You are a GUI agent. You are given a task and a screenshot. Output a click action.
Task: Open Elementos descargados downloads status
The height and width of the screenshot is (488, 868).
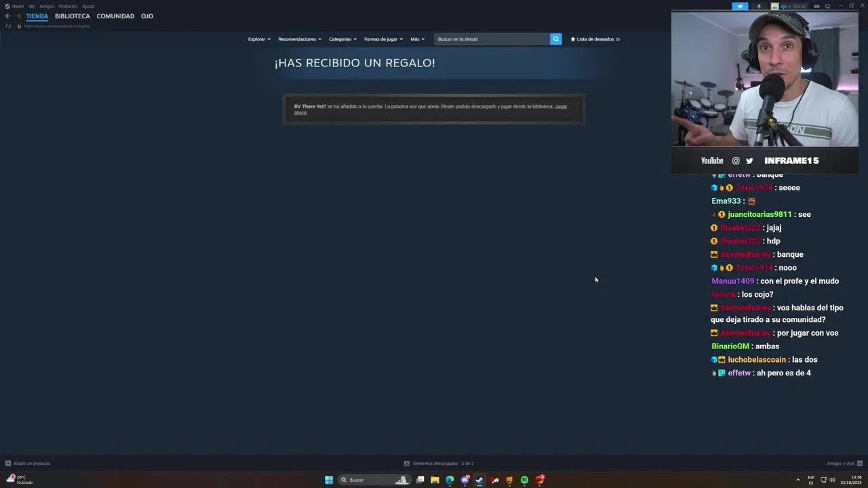click(x=439, y=464)
